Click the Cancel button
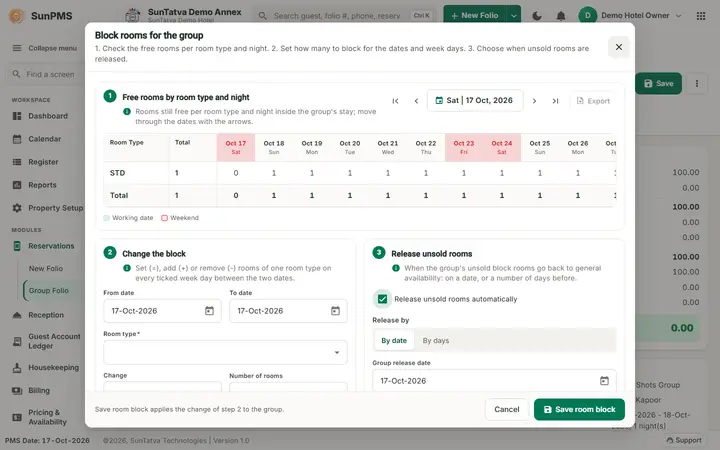 pos(506,409)
